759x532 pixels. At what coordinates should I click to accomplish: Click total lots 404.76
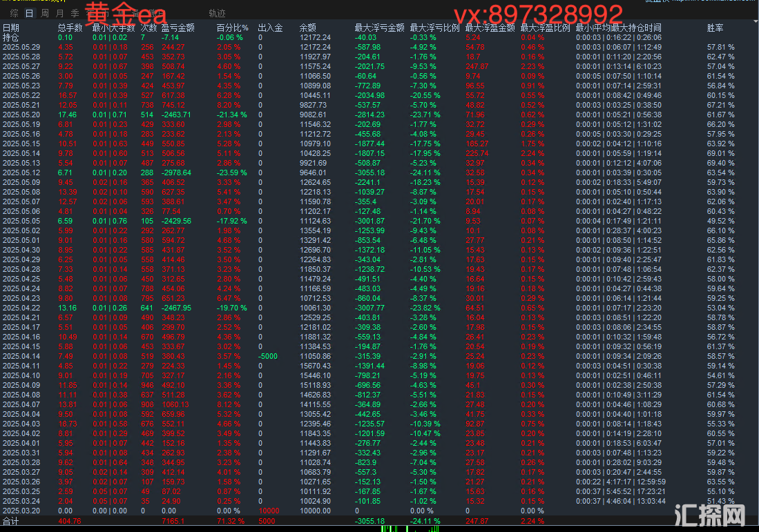70,522
